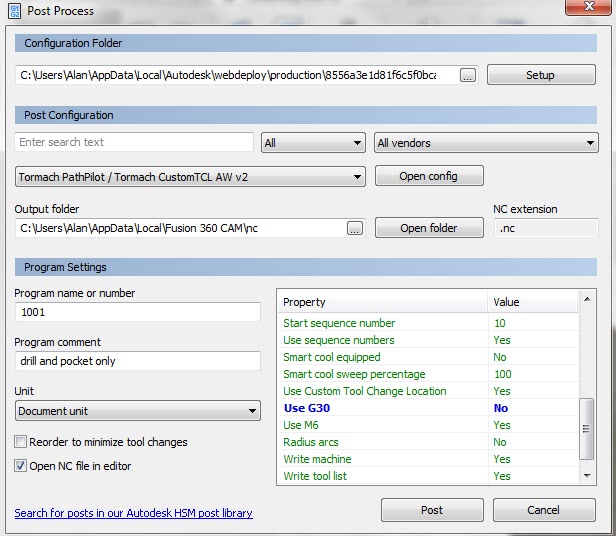Screen dimensions: 616x536
Task: Click the property list scroll down arrow
Action: point(587,475)
